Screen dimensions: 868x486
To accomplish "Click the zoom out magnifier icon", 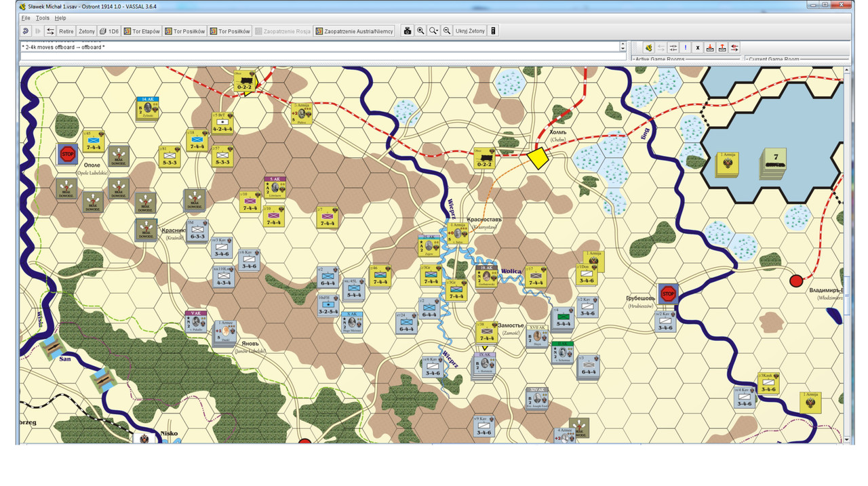I will (447, 31).
